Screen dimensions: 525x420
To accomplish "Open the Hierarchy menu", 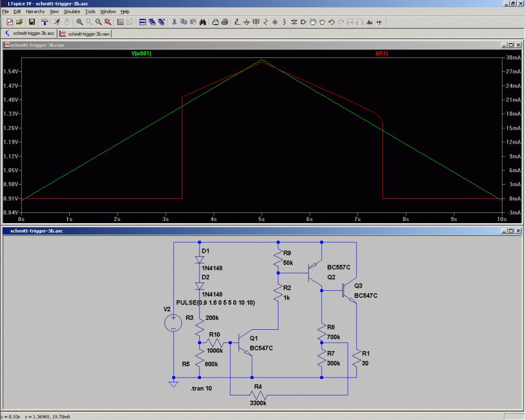I will click(x=35, y=11).
